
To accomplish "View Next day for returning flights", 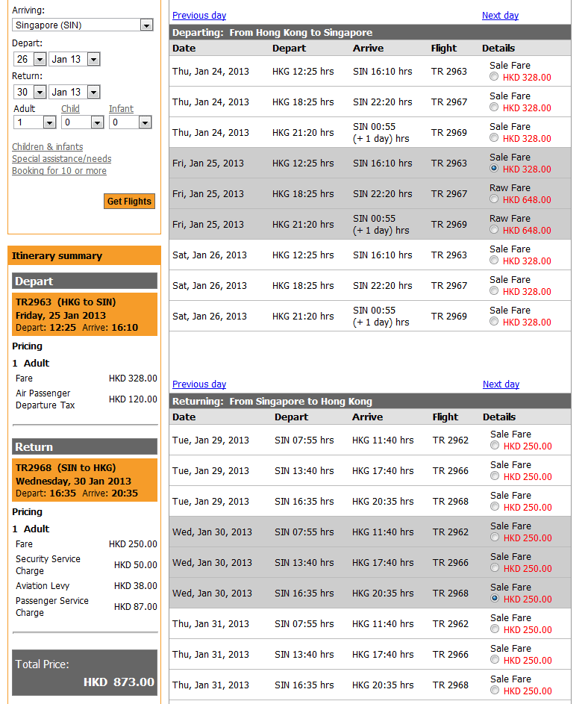I will (501, 384).
